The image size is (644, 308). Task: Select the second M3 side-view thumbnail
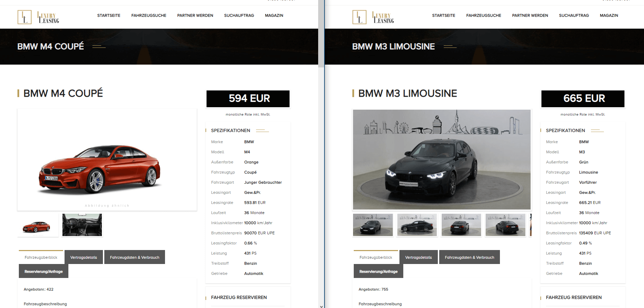417,225
